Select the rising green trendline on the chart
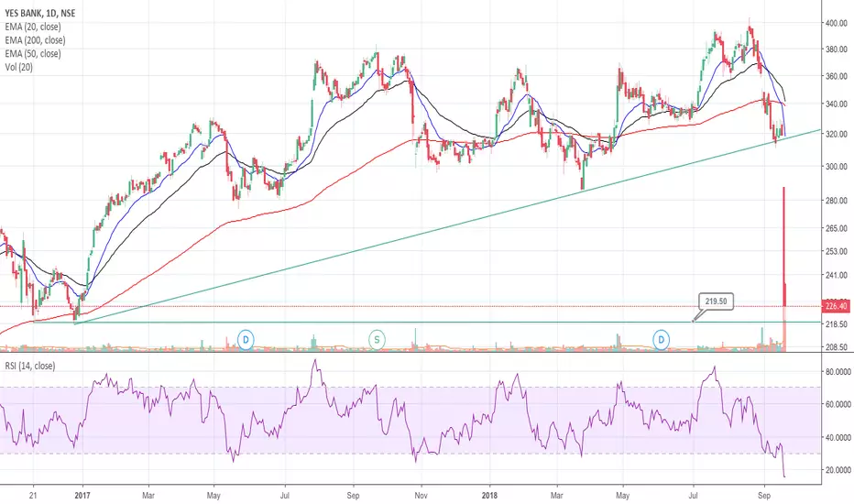Image resolution: width=854 pixels, height=504 pixels. [446, 226]
